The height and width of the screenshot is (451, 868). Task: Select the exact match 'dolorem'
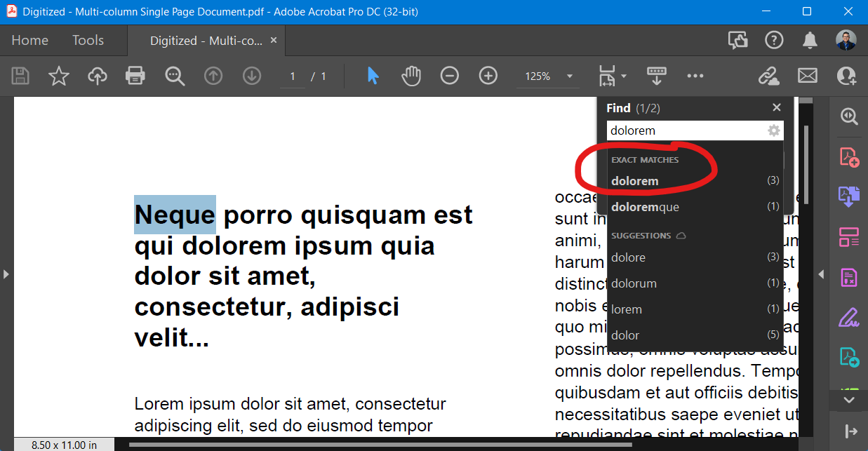(x=695, y=181)
